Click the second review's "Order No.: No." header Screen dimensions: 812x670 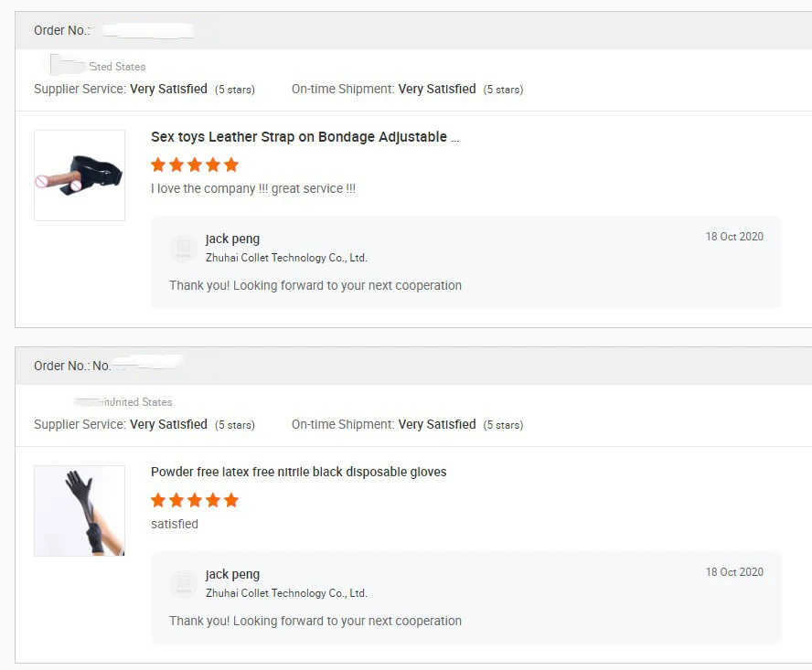coord(72,367)
